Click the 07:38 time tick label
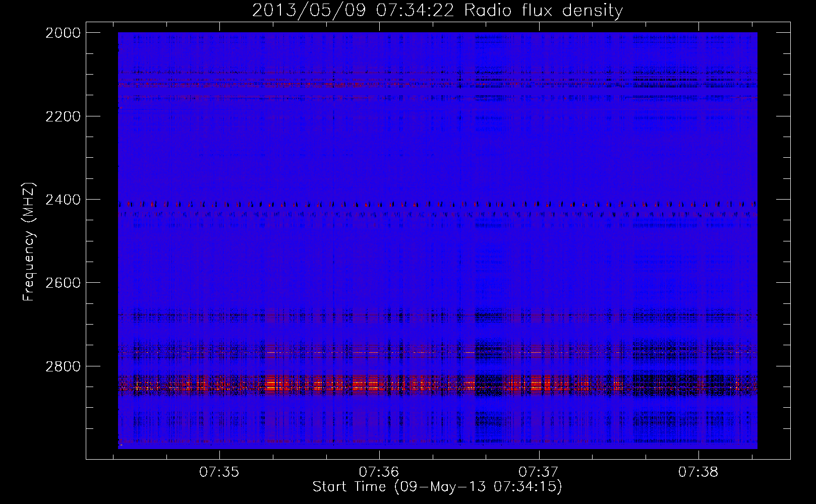The image size is (816, 504). click(x=698, y=472)
